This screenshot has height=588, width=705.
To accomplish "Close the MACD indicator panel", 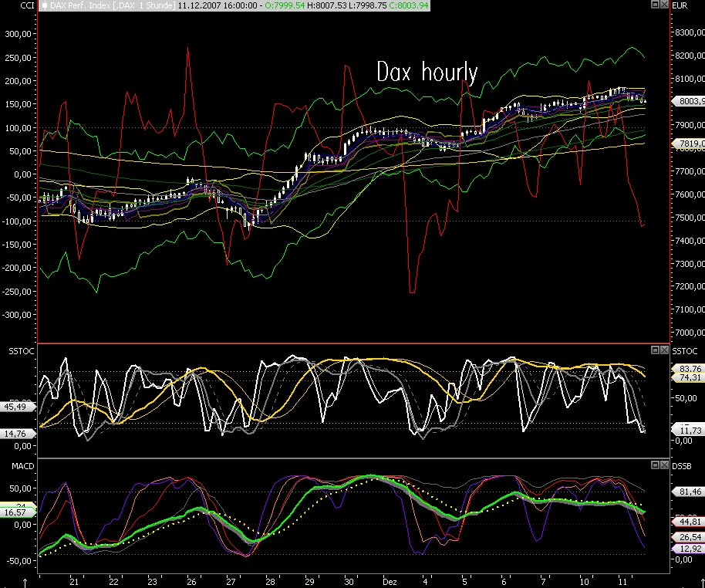I will (664, 465).
